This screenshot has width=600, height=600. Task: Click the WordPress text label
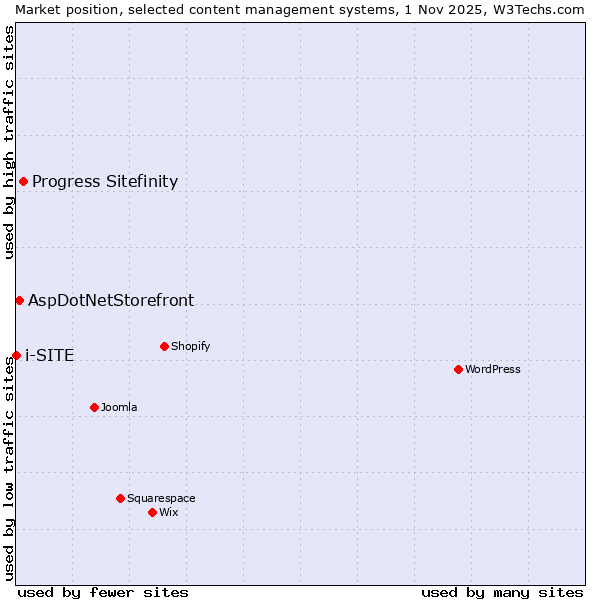tap(492, 369)
